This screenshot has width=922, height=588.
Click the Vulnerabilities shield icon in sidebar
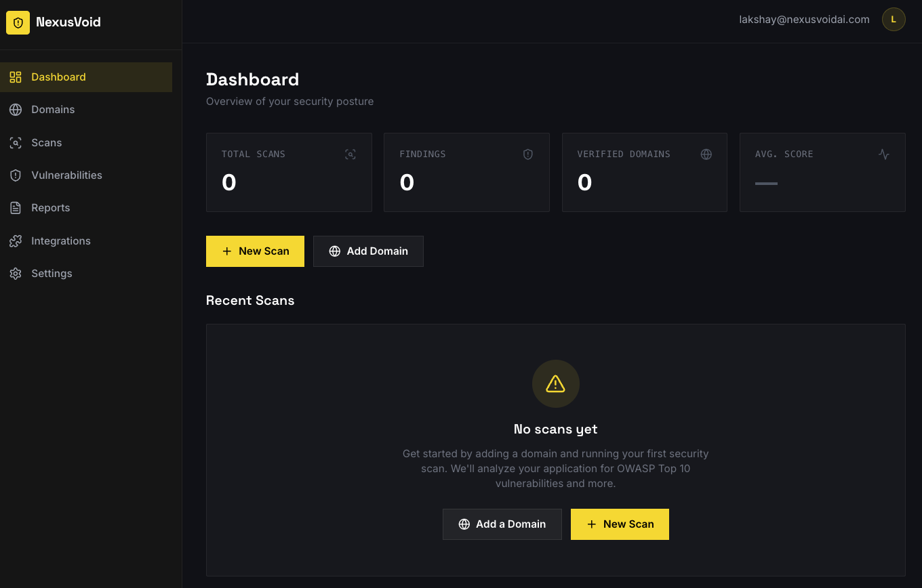tap(16, 175)
